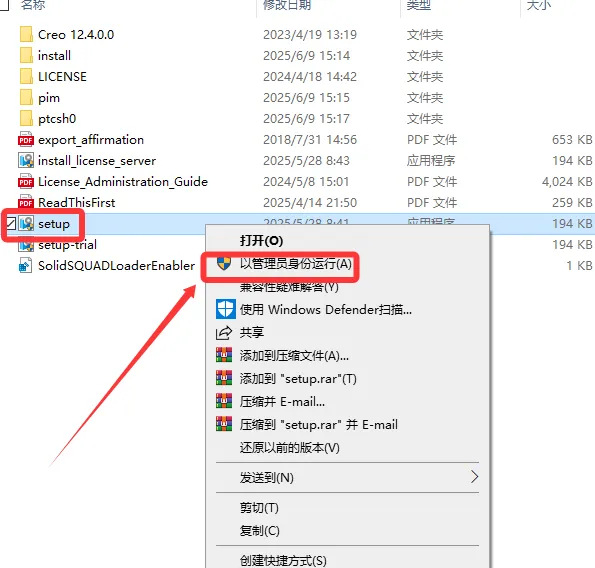Click WinRAR icon next to 添加到压缩文件(A)...
The height and width of the screenshot is (568, 595).
coord(224,355)
